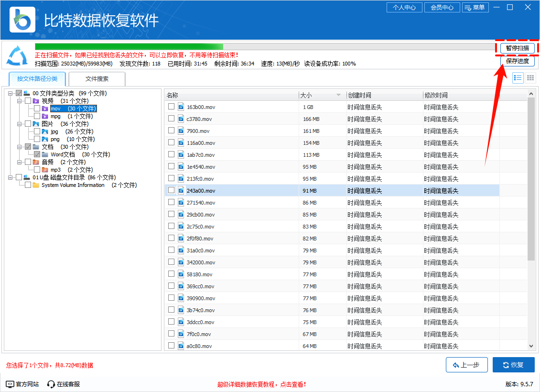
Task: Click the green scan progress bar
Action: [x=129, y=46]
